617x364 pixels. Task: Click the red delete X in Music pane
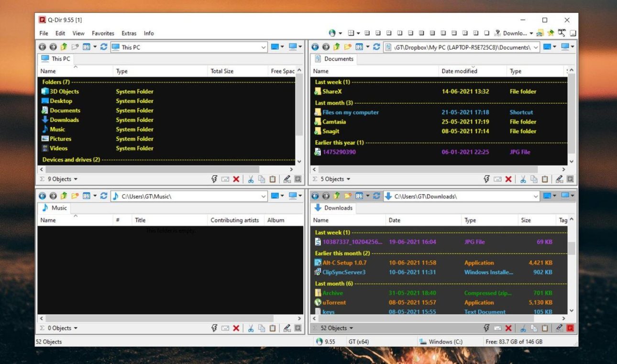236,328
